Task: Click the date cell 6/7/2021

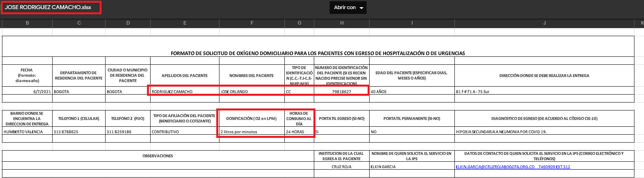Action: point(27,91)
